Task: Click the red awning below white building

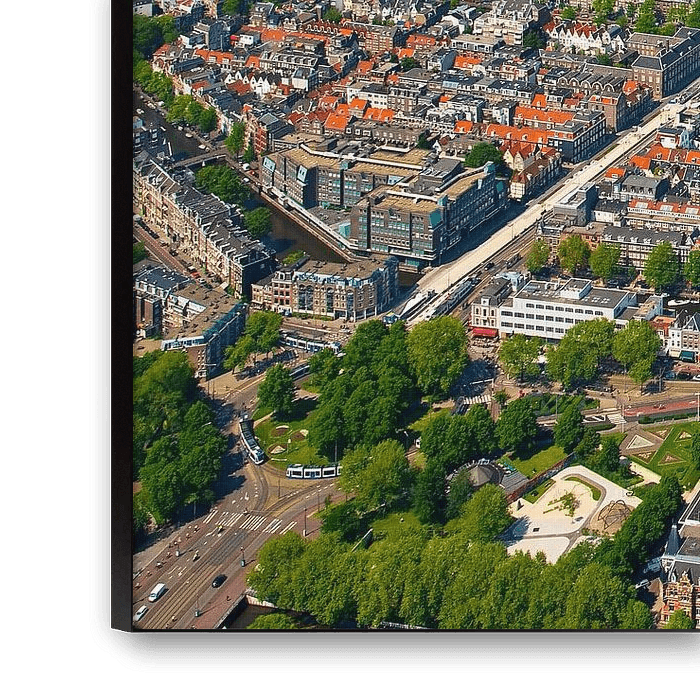Action: [x=484, y=332]
